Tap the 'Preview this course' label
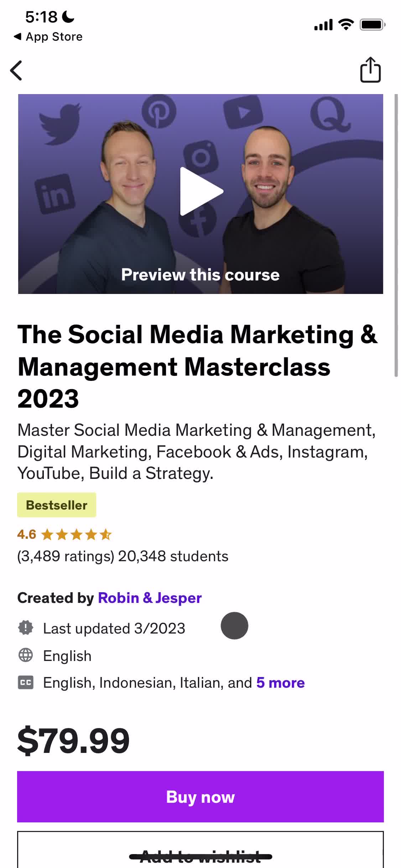This screenshot has width=401, height=868. 200,275
